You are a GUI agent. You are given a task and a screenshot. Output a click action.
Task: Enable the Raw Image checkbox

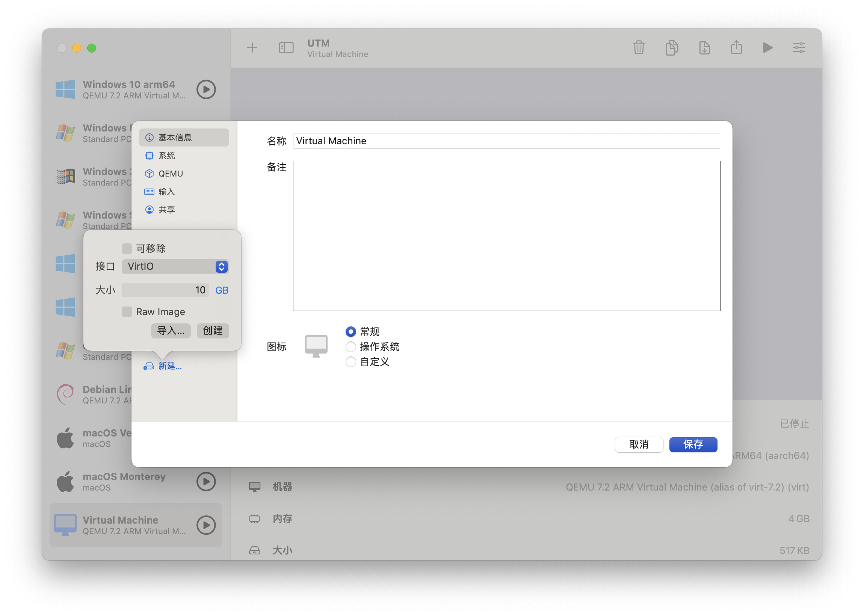[127, 311]
